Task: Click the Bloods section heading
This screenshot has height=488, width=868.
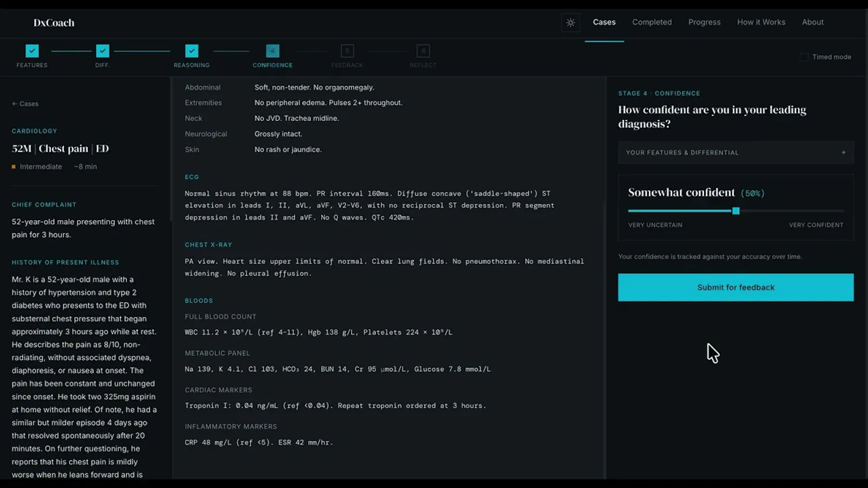Action: [x=199, y=300]
